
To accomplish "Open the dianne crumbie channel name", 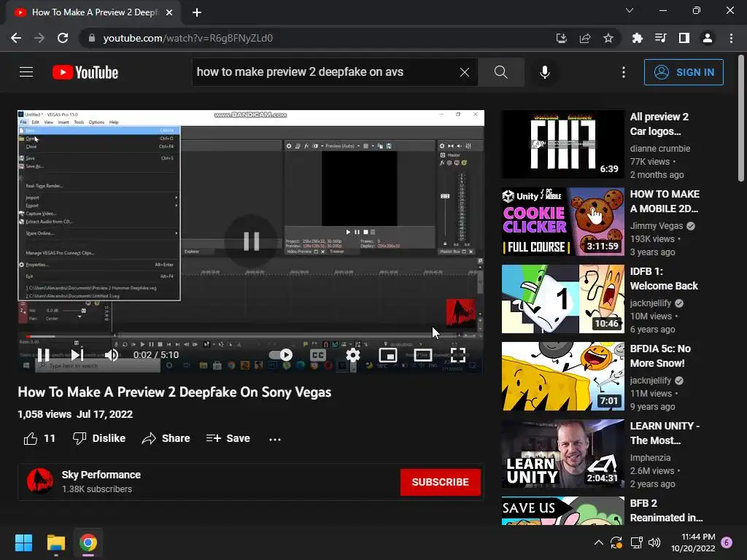I will tap(659, 149).
